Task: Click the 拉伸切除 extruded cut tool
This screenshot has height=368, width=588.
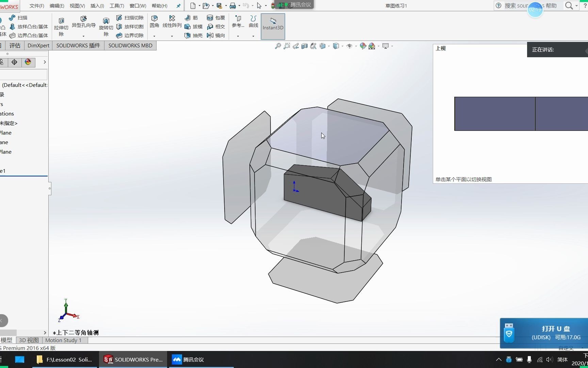Action: [61, 27]
